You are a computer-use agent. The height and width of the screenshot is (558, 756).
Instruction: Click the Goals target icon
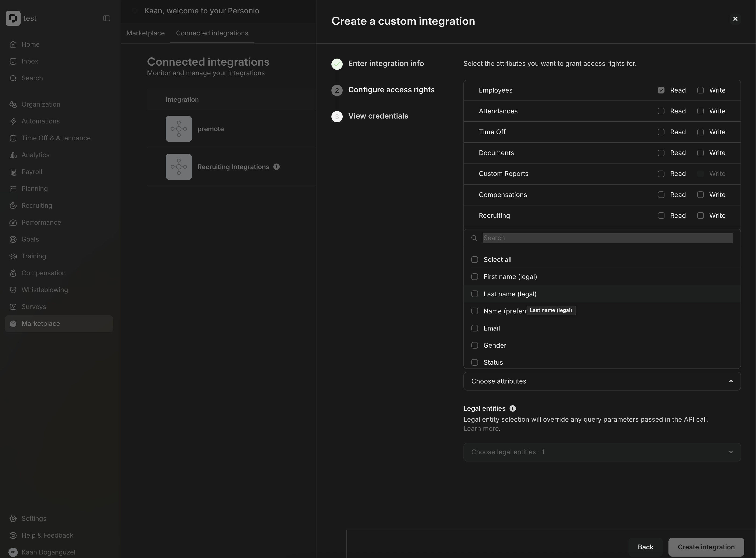[x=13, y=239]
